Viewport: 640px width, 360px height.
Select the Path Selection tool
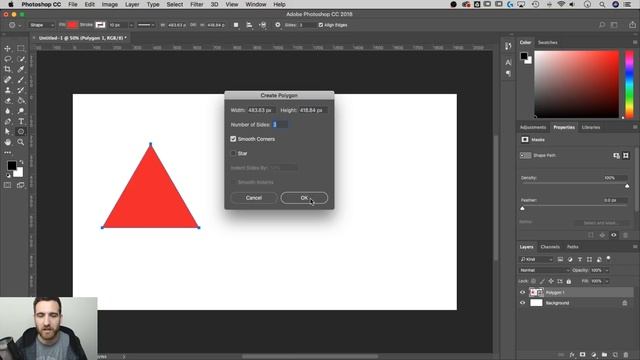tap(7, 131)
